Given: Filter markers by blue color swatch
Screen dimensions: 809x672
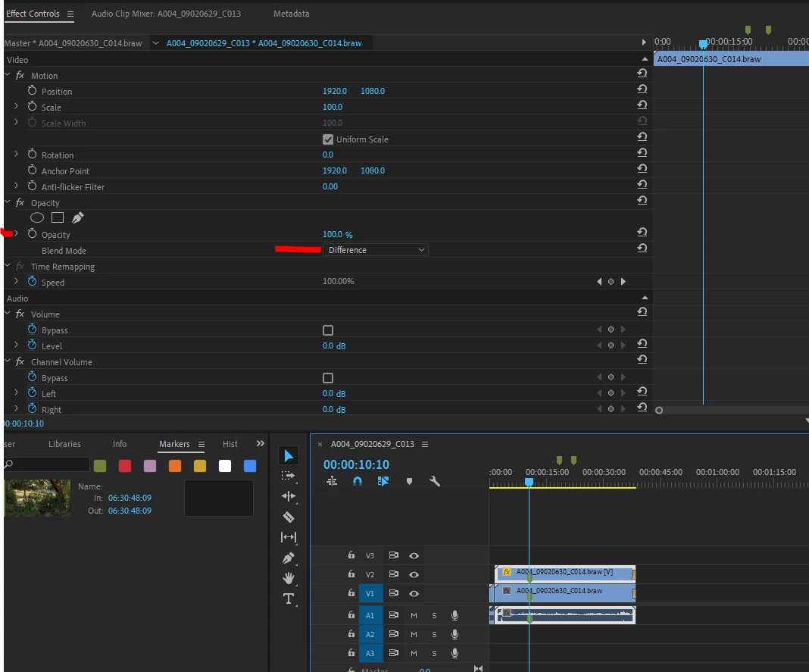Looking at the screenshot, I should pos(250,466).
